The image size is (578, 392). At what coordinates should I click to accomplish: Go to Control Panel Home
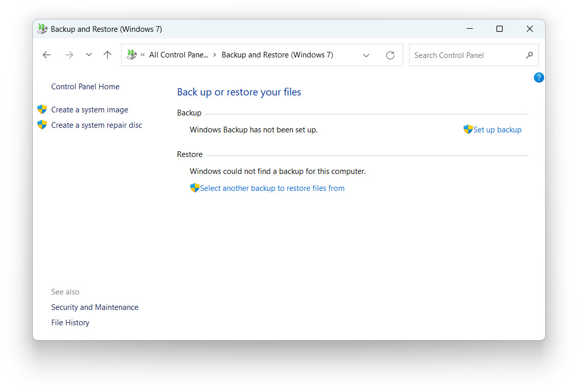coord(85,87)
